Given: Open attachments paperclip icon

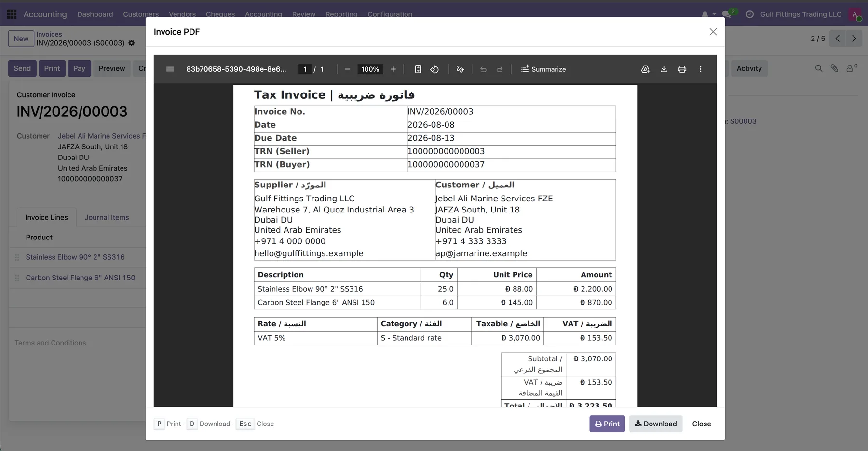Looking at the screenshot, I should pyautogui.click(x=834, y=68).
